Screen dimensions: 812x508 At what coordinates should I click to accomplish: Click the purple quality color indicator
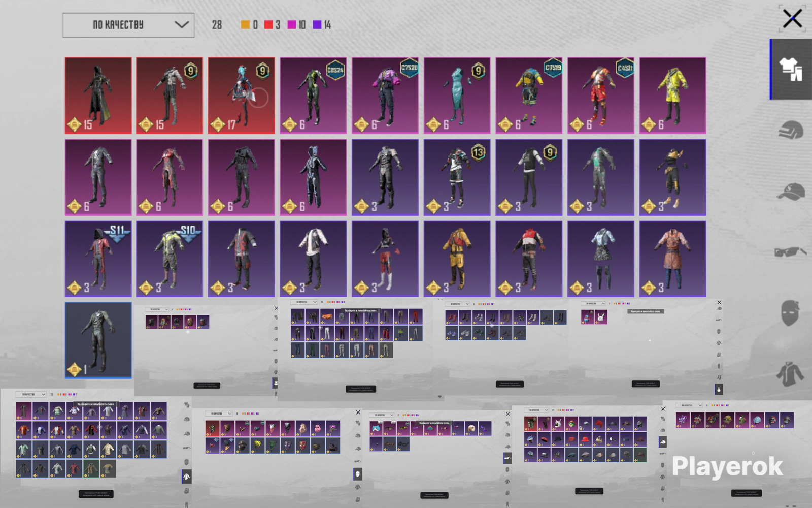317,25
